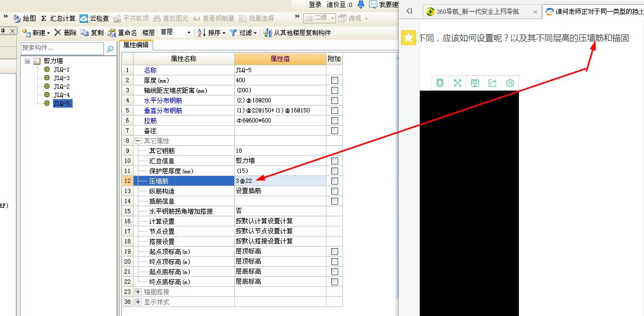Viewport: 644px width, 316px height.
Task: Select JLQ-5 in the component tree
Action: (62, 103)
